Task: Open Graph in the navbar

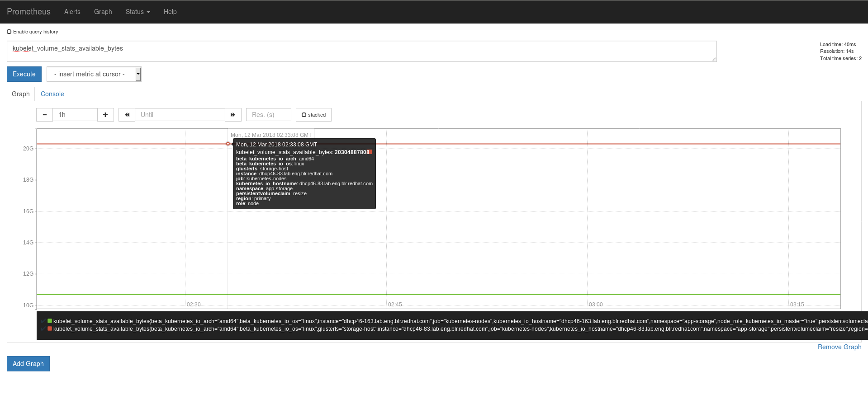Action: 103,12
